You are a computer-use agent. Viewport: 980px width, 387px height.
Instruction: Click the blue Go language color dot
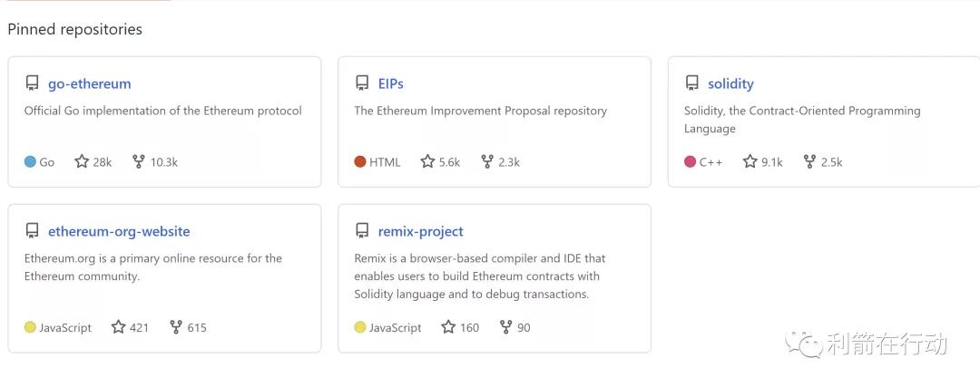click(x=30, y=162)
